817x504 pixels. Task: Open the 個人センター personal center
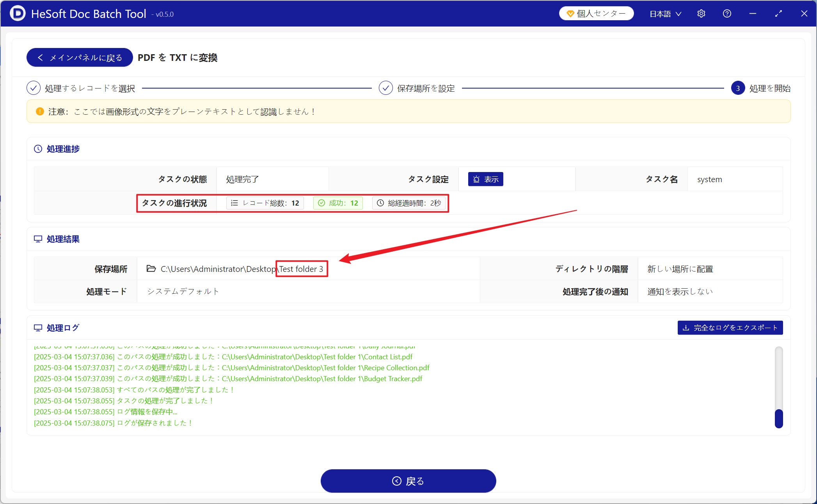click(596, 14)
